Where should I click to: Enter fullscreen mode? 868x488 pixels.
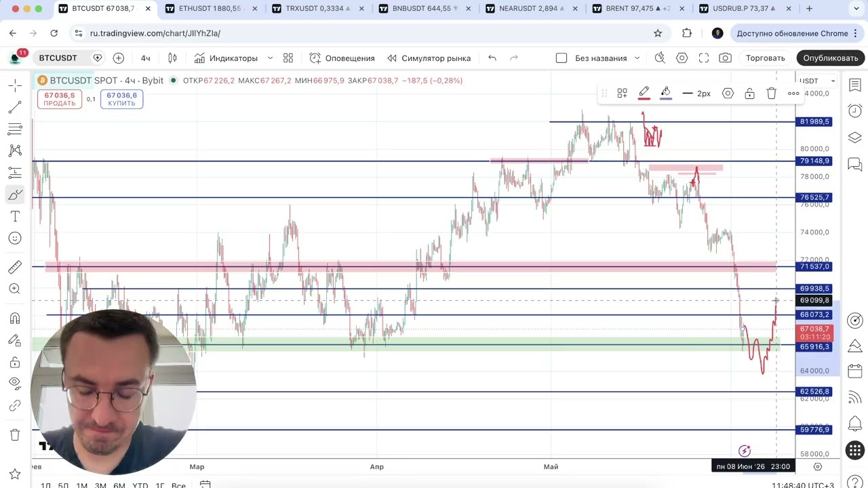[x=704, y=58]
